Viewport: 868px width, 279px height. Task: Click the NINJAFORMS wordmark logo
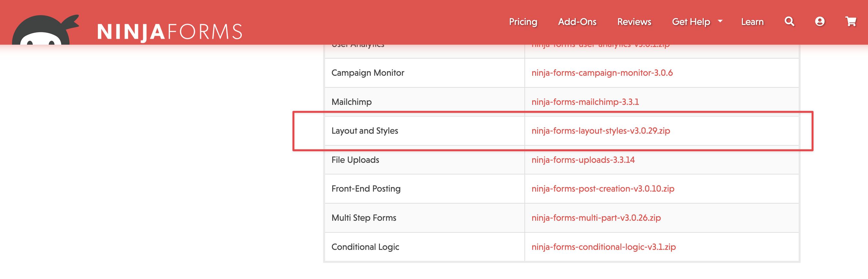coord(170,32)
